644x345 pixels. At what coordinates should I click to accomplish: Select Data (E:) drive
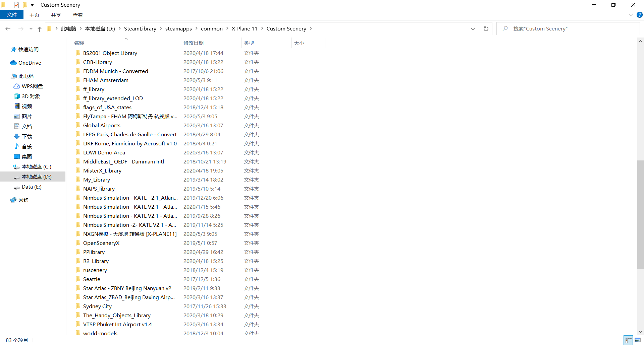[28, 187]
